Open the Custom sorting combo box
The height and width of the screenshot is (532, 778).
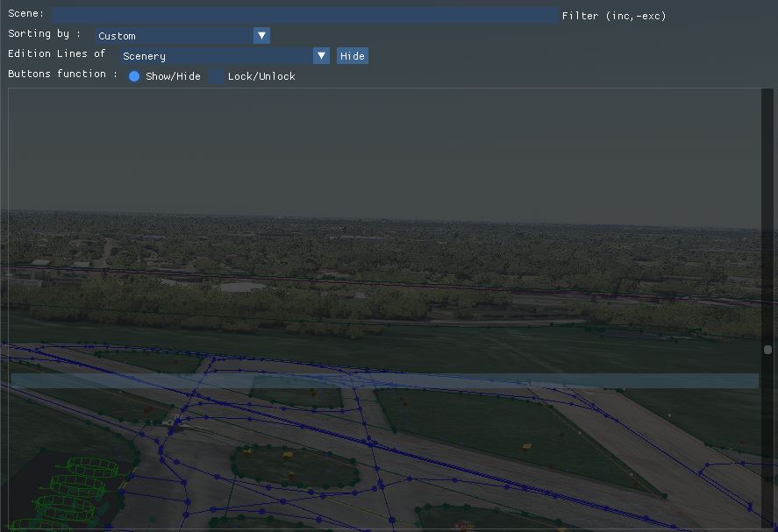[174, 36]
